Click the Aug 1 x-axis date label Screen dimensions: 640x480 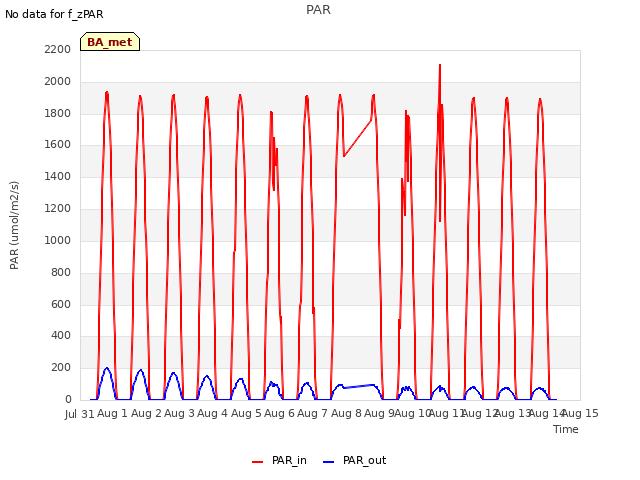click(113, 413)
